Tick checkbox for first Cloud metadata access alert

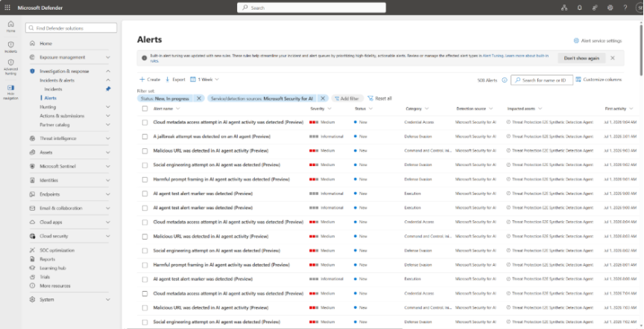145,122
